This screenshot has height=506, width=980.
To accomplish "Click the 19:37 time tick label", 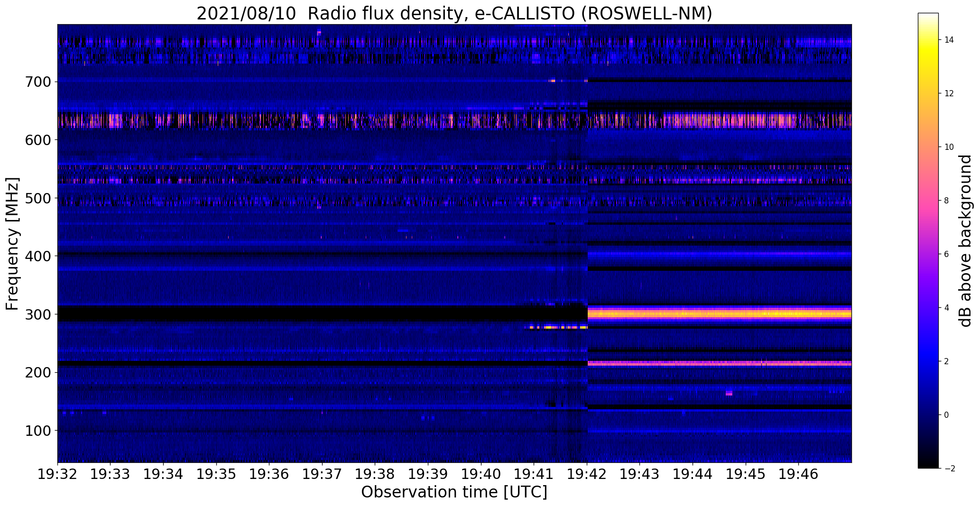I will click(x=323, y=473).
